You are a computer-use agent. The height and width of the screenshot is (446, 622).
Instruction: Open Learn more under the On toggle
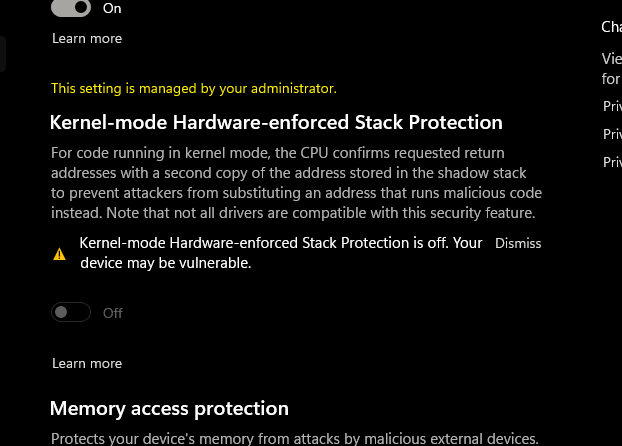point(87,38)
